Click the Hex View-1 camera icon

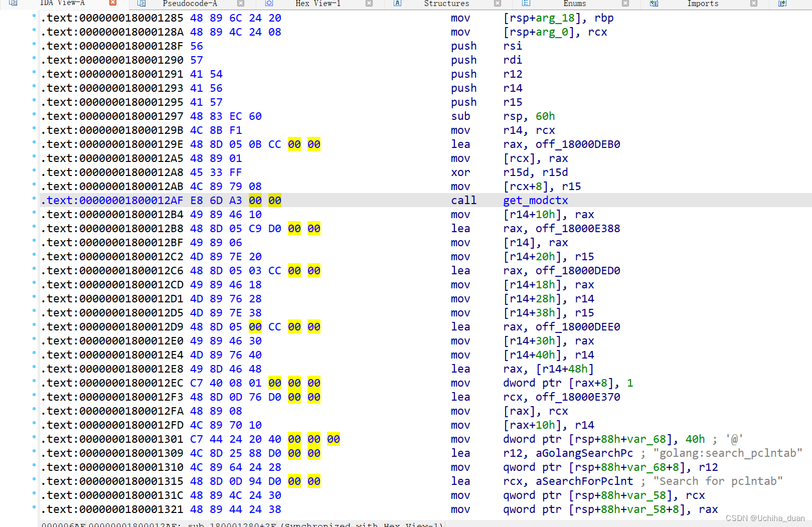(269, 4)
